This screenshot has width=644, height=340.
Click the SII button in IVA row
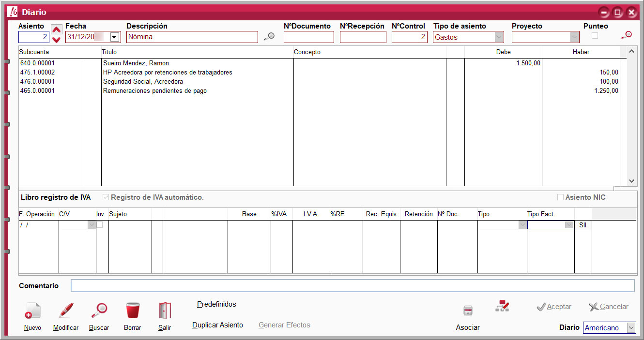pos(583,225)
